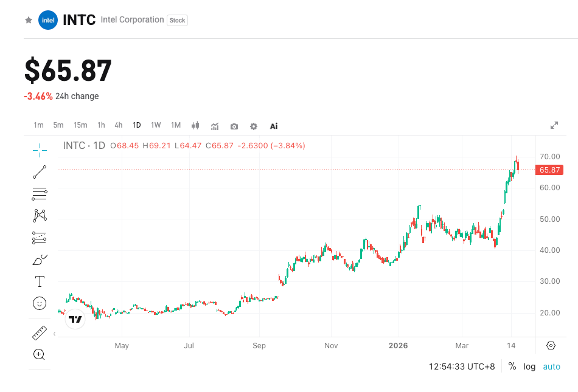Viewport: 578px width, 392px height.
Task: Switch to the 1M timeframe
Action: click(x=175, y=125)
